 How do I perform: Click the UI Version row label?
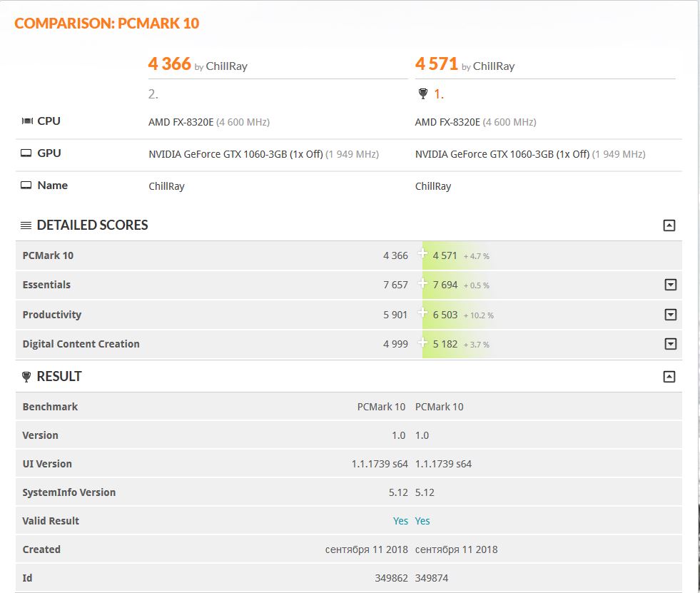pyautogui.click(x=47, y=464)
